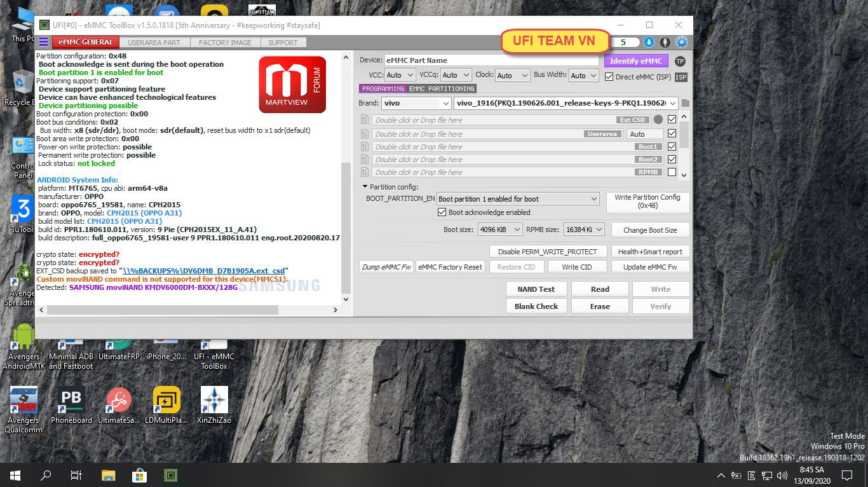The height and width of the screenshot is (487, 868).
Task: Open the purple hamburger menu icon
Action: point(43,42)
